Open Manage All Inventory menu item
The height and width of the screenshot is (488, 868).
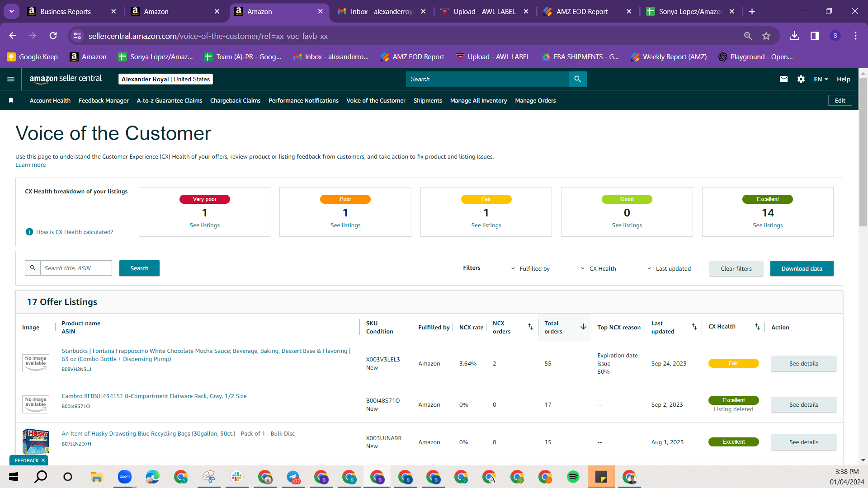point(478,100)
